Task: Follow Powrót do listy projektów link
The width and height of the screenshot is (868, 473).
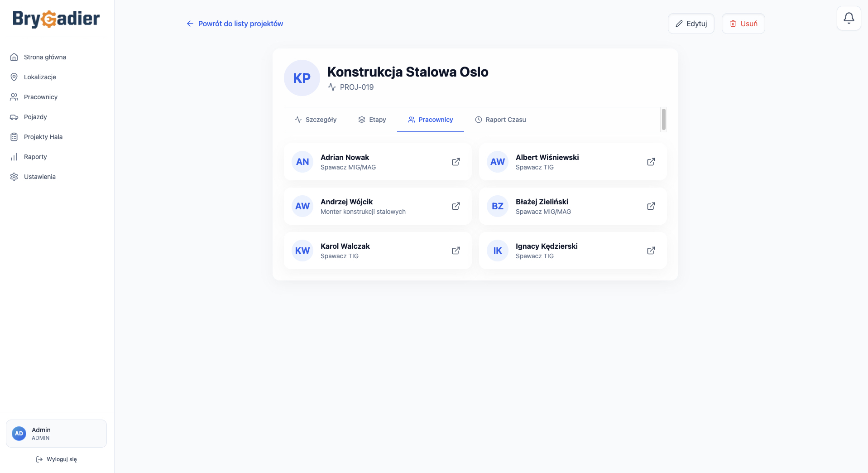Action: click(x=235, y=24)
